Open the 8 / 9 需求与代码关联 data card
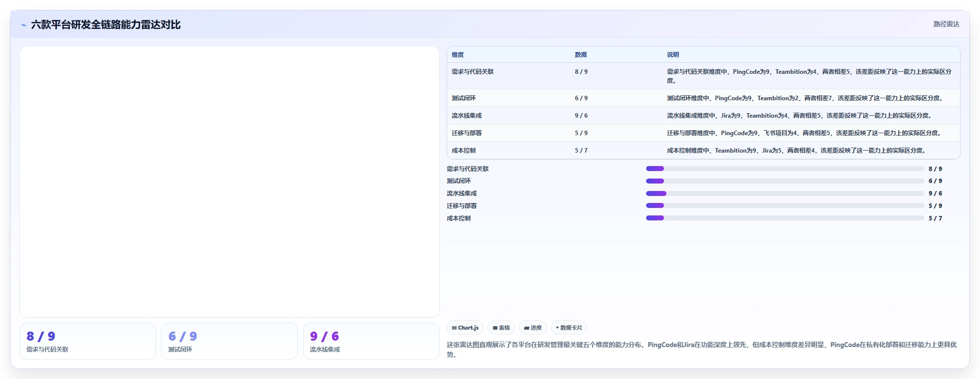The height and width of the screenshot is (379, 980). coord(88,341)
